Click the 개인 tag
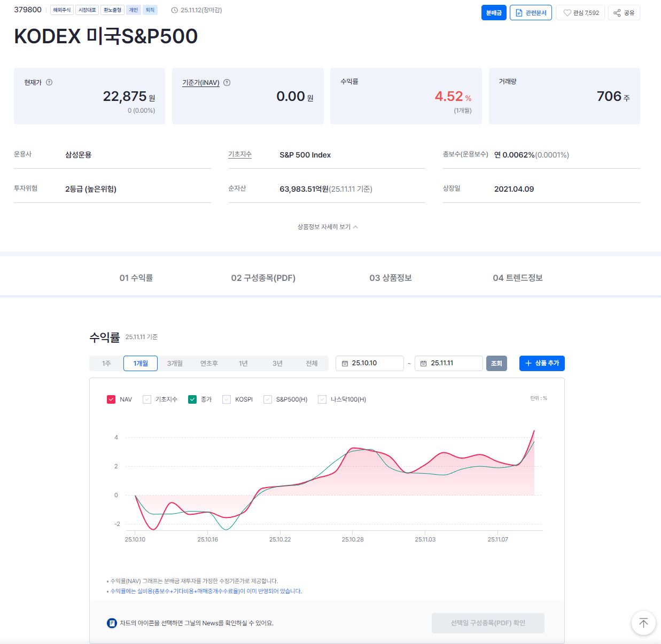Viewport: 661px width, 644px height. (134, 10)
